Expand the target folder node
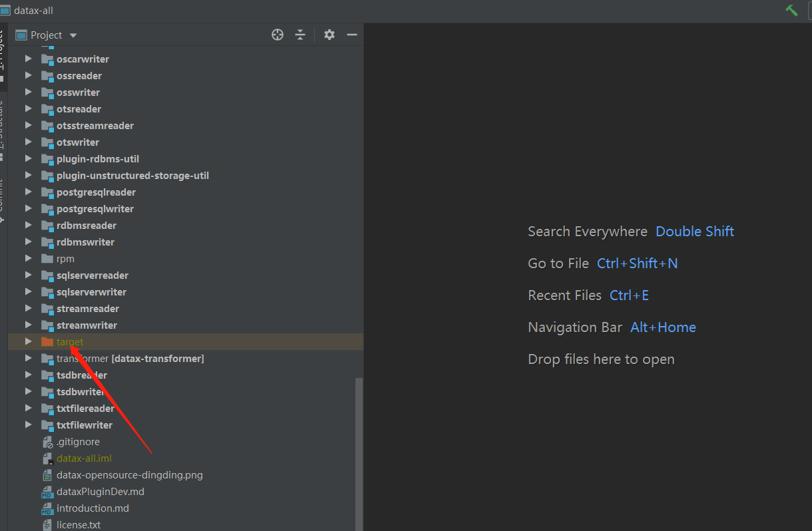 click(28, 342)
